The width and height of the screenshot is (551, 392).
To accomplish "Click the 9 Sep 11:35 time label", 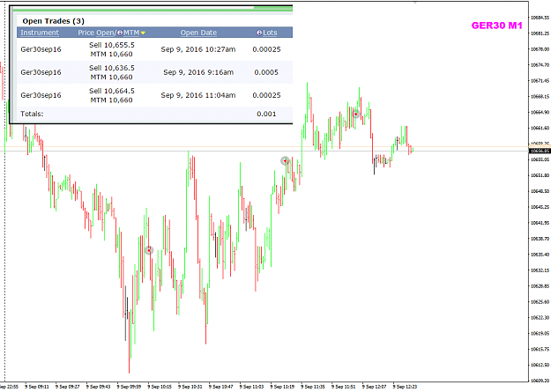I will (313, 387).
